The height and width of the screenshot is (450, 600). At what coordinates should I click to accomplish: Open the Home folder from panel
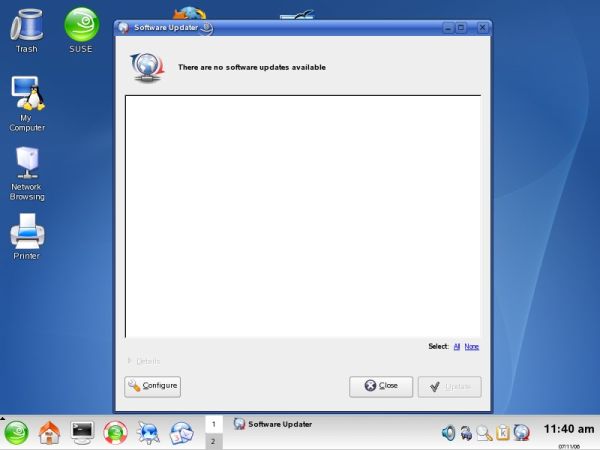49,433
